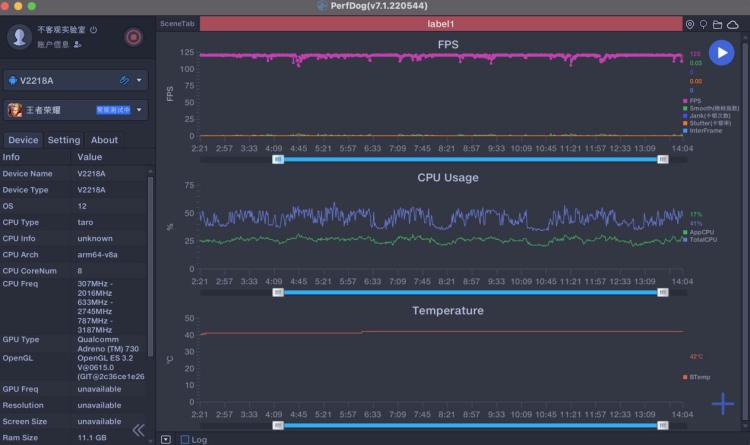
Task: Click left handle of FPS range slider
Action: click(278, 159)
